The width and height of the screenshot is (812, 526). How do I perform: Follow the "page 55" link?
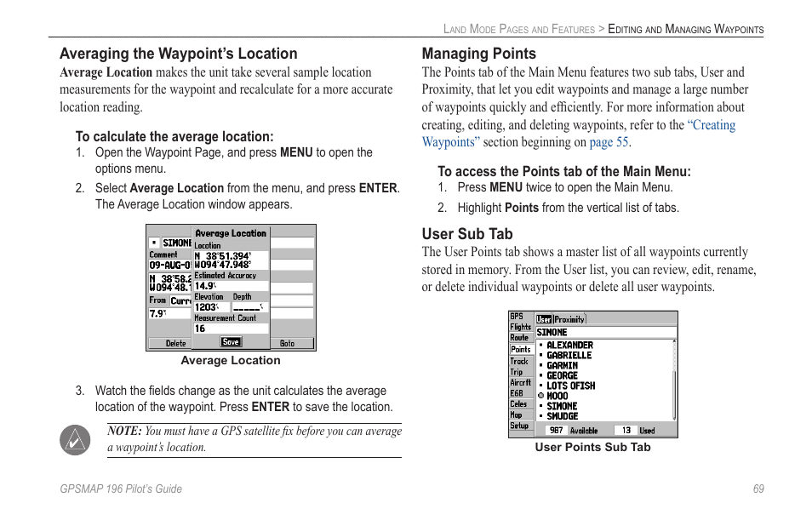[609, 142]
